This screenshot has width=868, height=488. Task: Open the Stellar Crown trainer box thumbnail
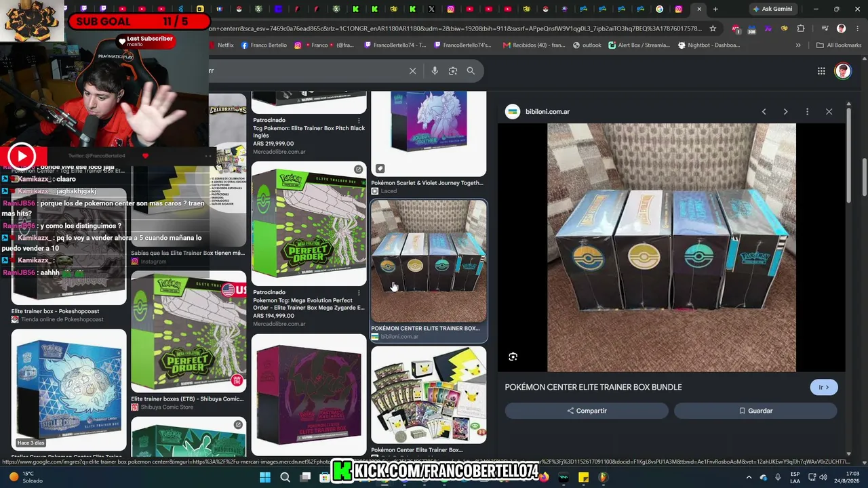(x=68, y=390)
